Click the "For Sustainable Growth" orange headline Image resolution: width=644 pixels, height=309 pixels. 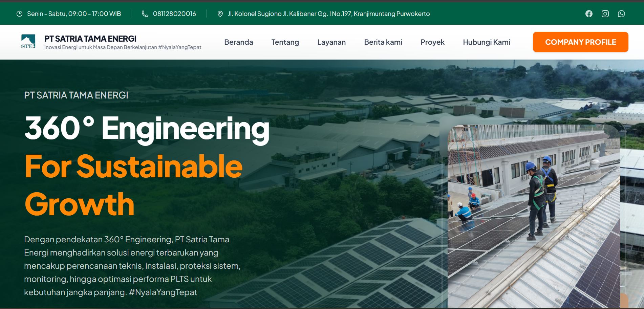133,185
